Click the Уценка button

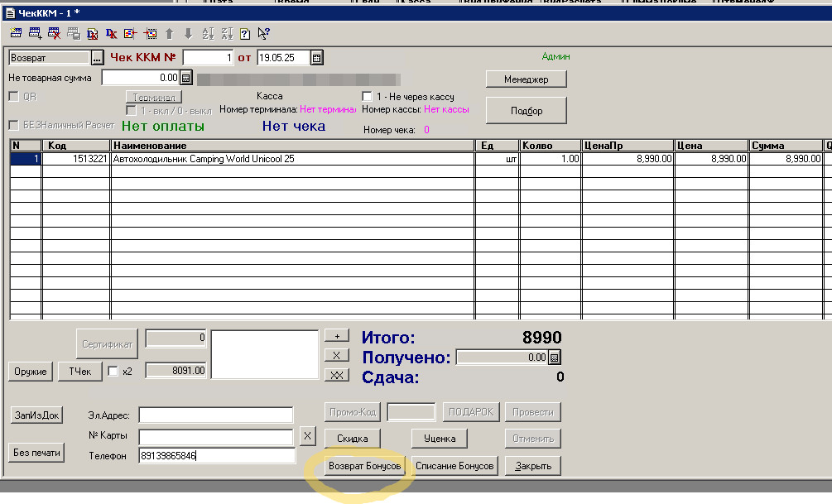click(x=440, y=439)
